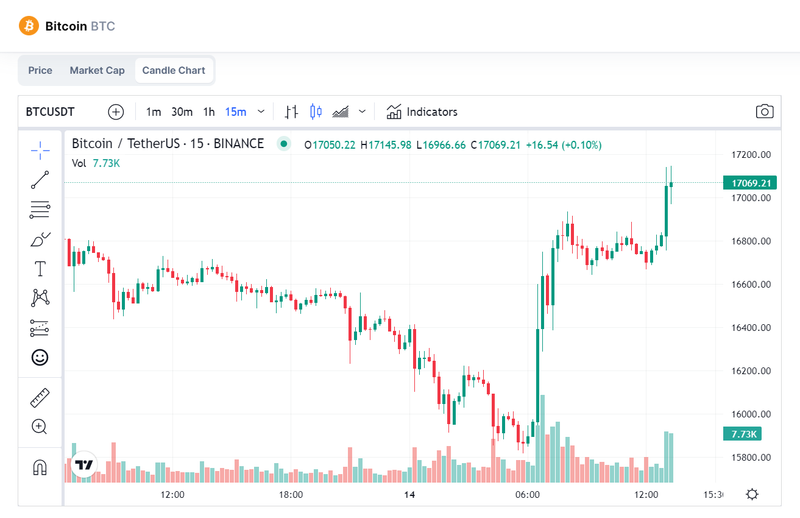The image size is (800, 518).
Task: Expand the chart style dropdown arrow
Action: [x=363, y=112]
